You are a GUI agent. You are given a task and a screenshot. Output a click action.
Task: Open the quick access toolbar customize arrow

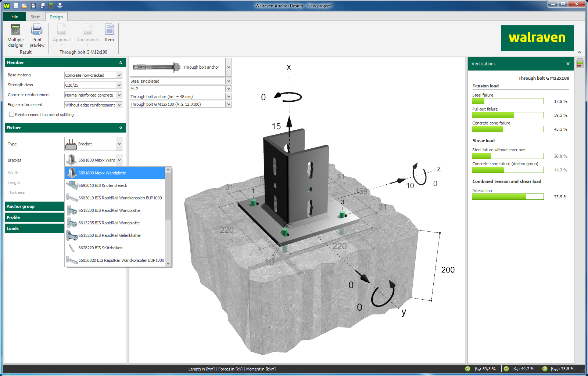67,6
